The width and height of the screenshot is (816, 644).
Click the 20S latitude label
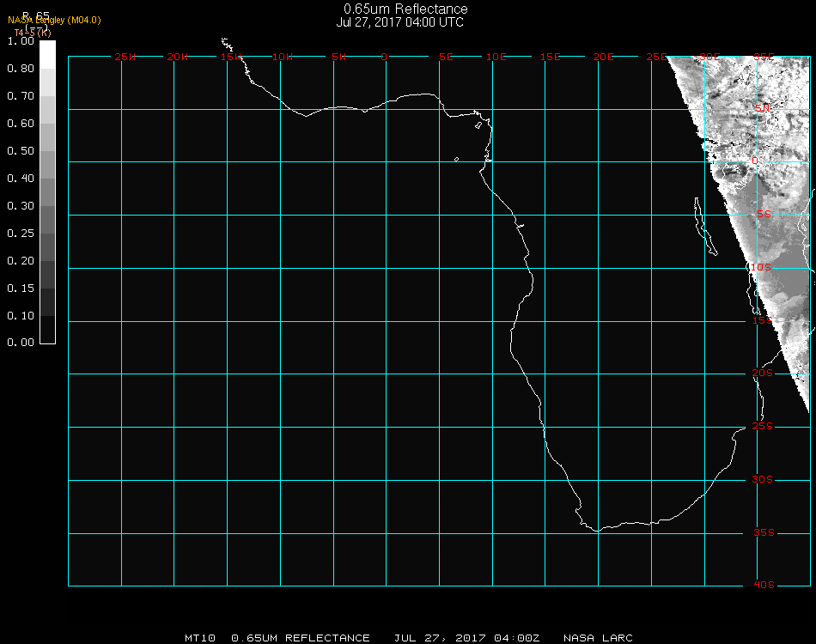pos(763,373)
